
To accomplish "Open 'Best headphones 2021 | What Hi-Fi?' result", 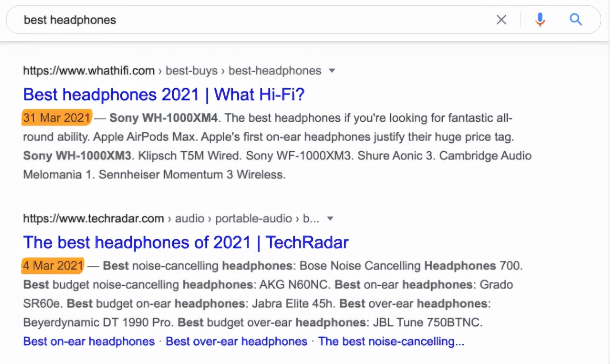I will tap(164, 95).
